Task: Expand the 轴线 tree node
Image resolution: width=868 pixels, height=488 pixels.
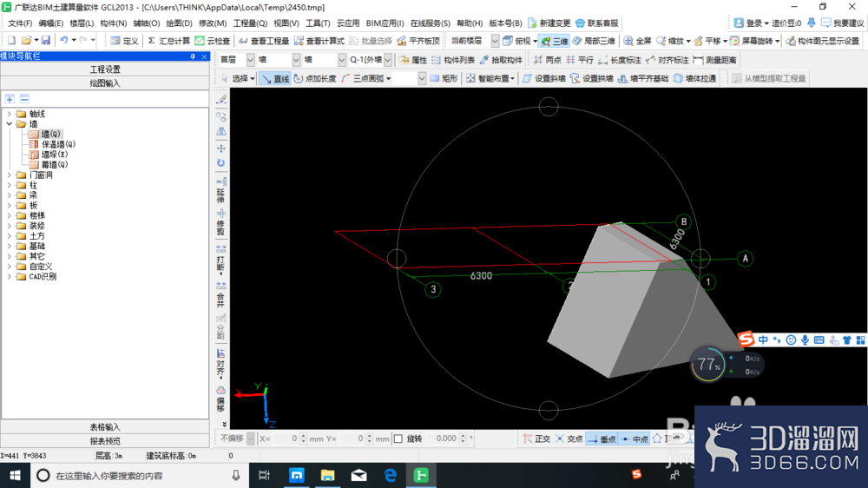Action: (9, 114)
